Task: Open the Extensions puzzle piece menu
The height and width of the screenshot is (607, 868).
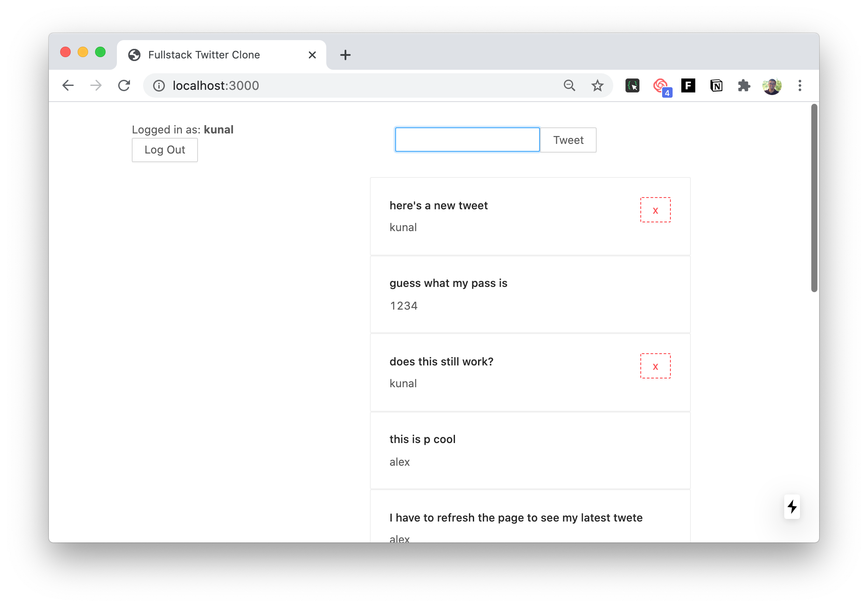Action: (x=744, y=85)
